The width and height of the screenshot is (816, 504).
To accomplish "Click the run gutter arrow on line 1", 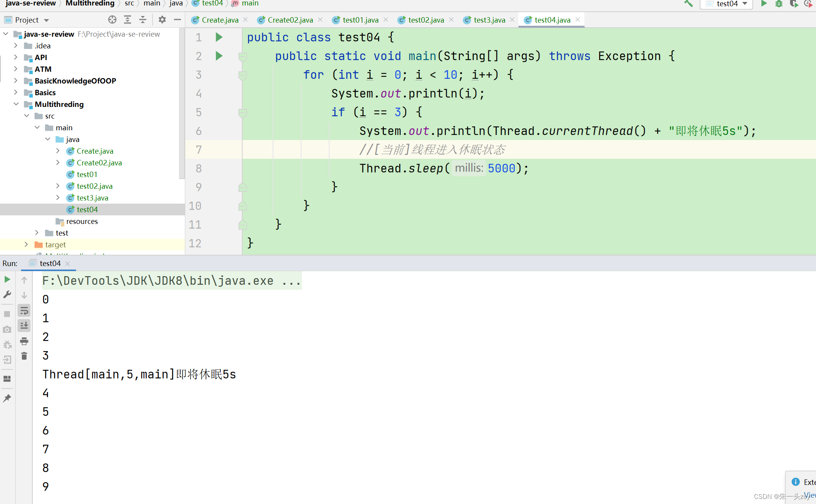I will [x=219, y=37].
